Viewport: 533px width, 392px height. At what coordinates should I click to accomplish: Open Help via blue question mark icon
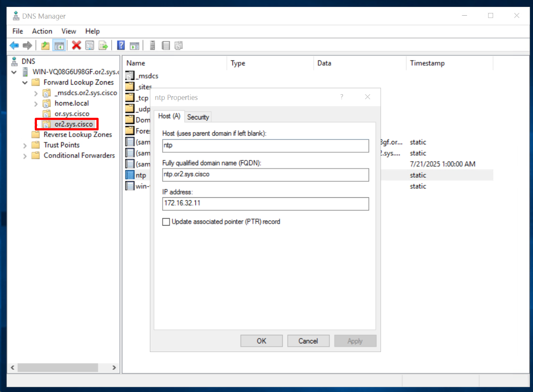pyautogui.click(x=121, y=45)
